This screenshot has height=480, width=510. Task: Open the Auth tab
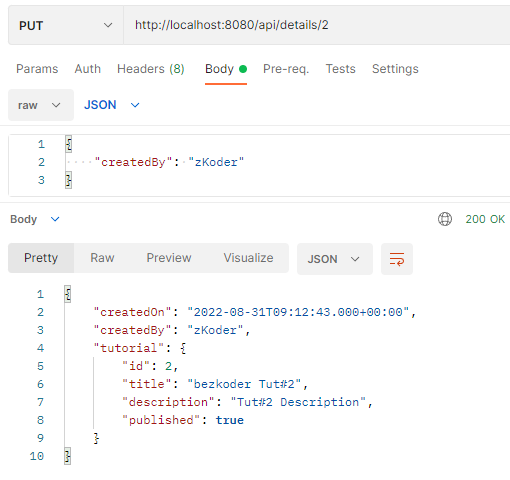click(x=87, y=69)
